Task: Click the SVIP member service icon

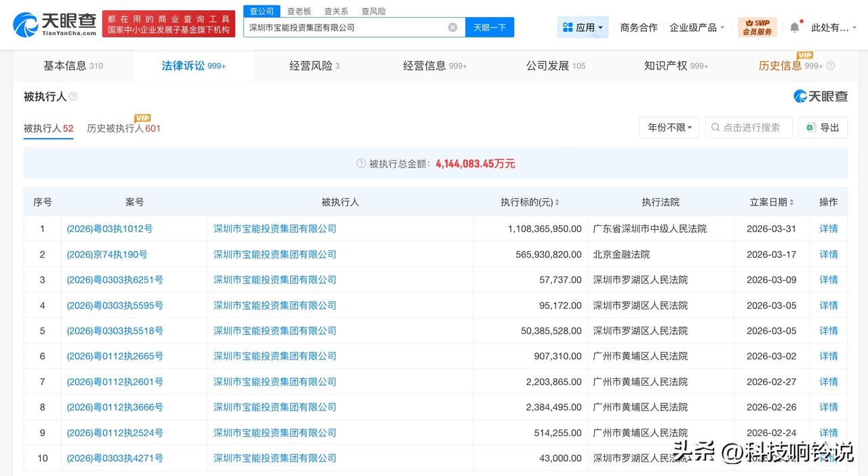Action: click(x=757, y=27)
